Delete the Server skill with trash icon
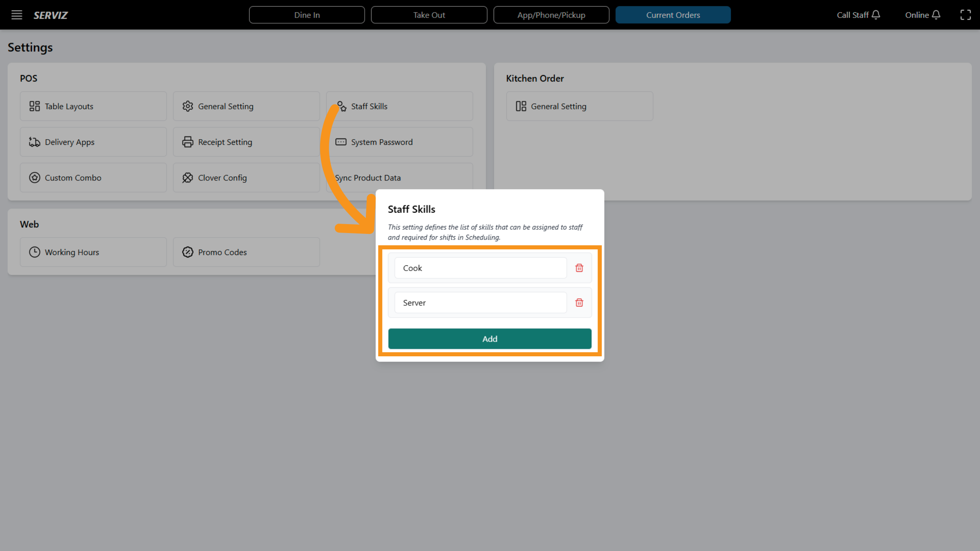Viewport: 980px width, 551px height. (x=579, y=303)
